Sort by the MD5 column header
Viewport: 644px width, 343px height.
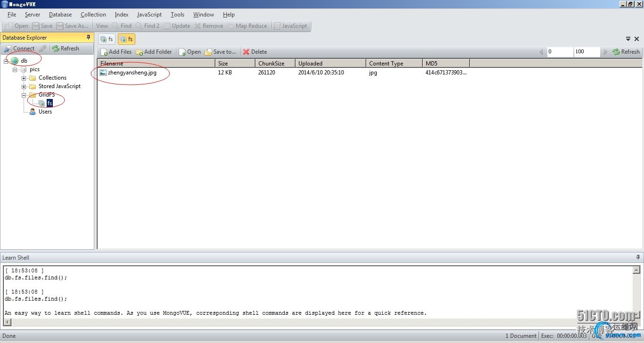tap(446, 63)
